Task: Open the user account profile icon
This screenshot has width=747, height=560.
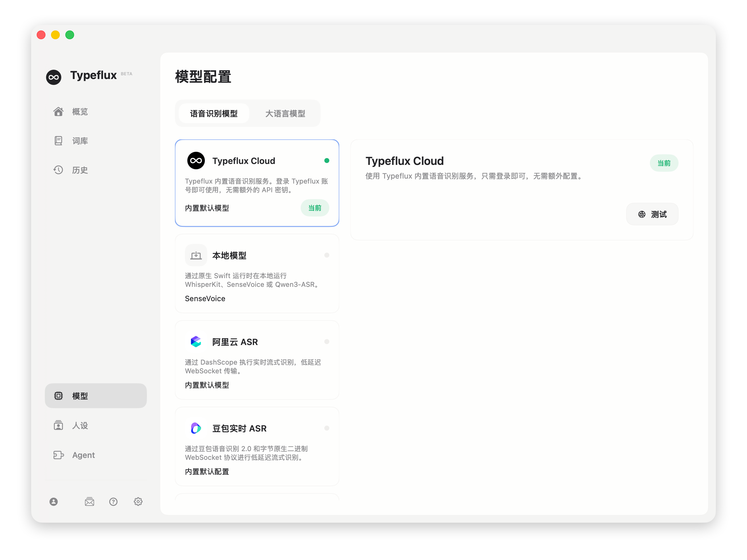Action: click(53, 502)
